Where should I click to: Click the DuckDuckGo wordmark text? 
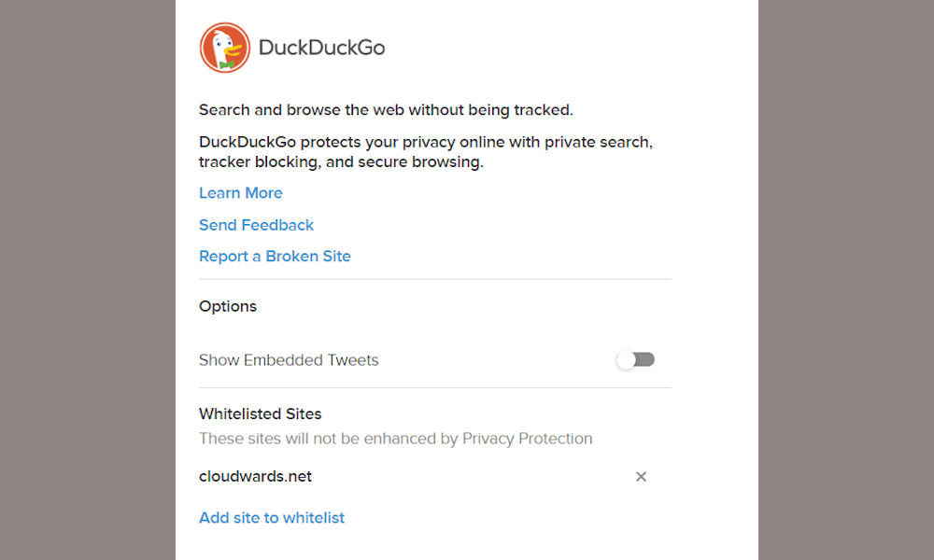[x=324, y=48]
